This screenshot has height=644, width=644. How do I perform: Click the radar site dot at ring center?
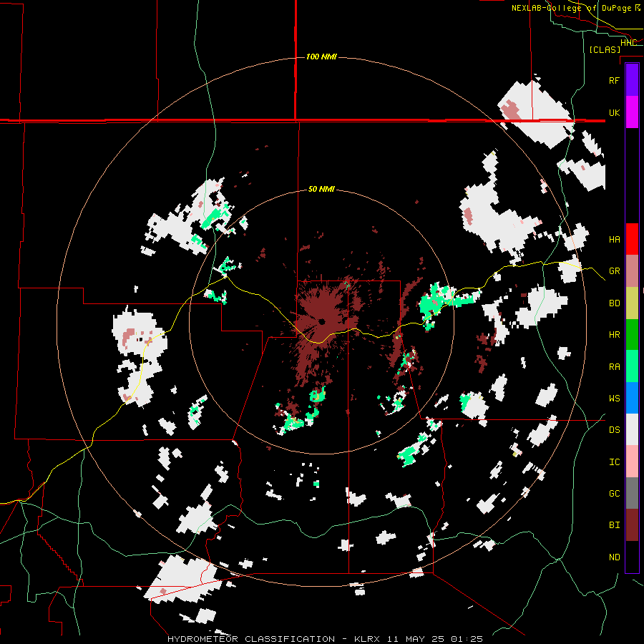[x=321, y=321]
